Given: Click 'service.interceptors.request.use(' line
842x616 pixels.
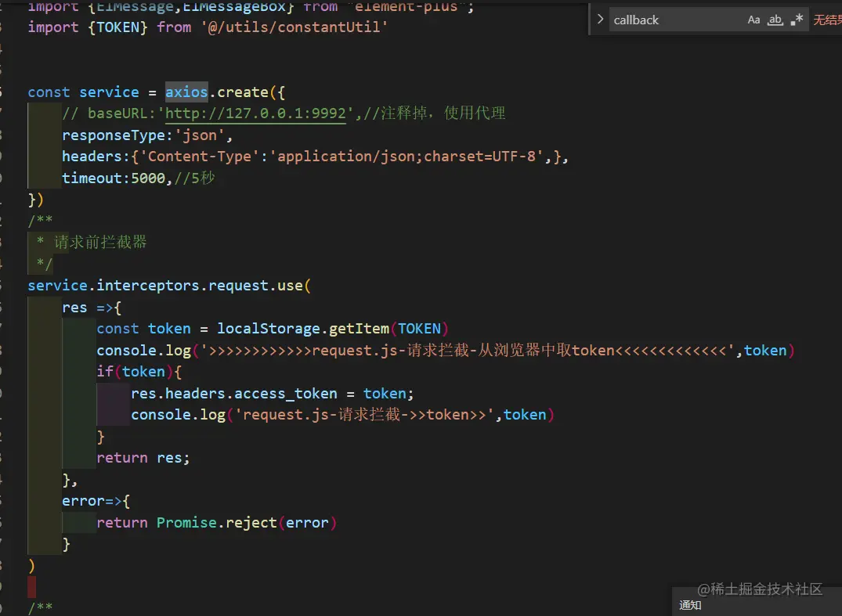Looking at the screenshot, I should coord(169,286).
